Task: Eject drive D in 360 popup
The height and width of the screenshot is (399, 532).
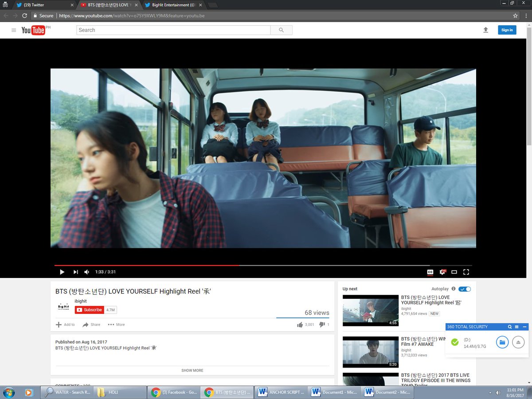Action: 518,342
